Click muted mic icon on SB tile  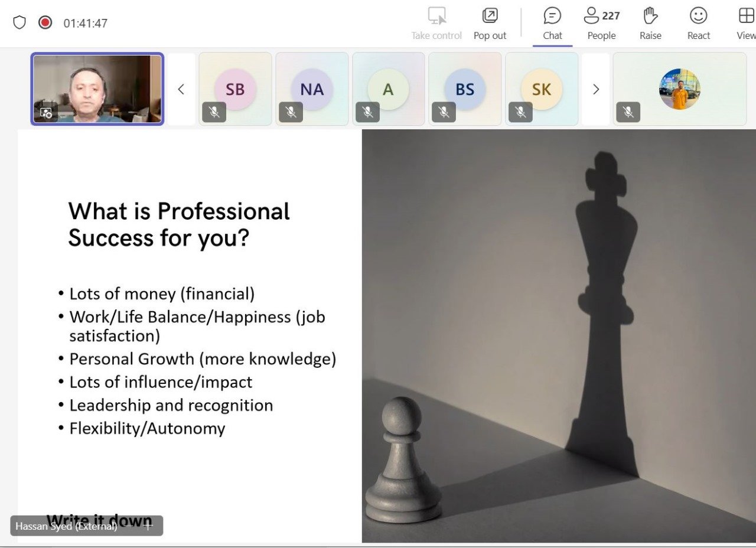214,112
